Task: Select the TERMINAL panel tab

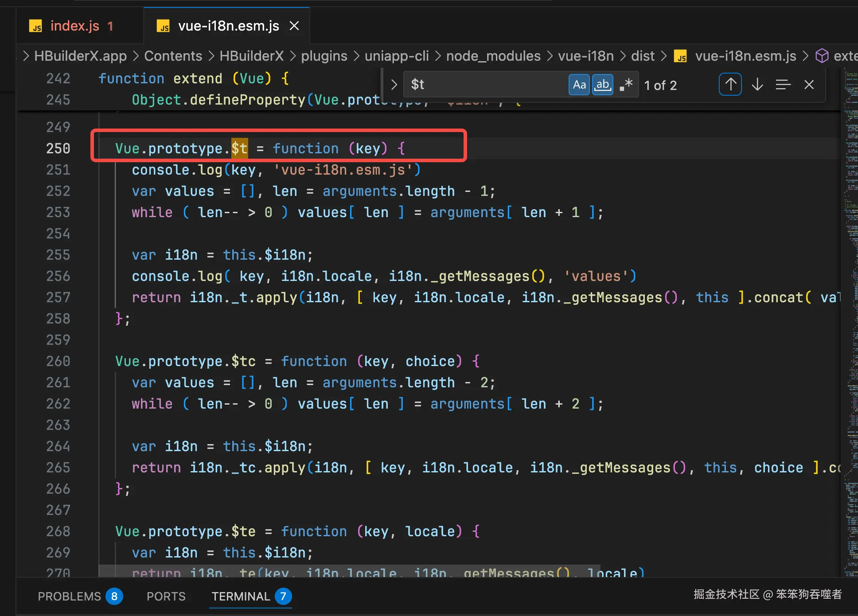Action: [241, 597]
